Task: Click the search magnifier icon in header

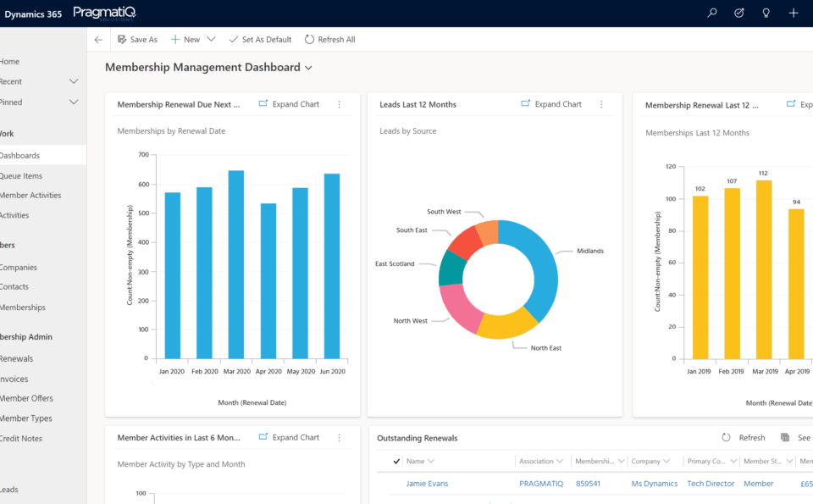Action: pos(712,13)
